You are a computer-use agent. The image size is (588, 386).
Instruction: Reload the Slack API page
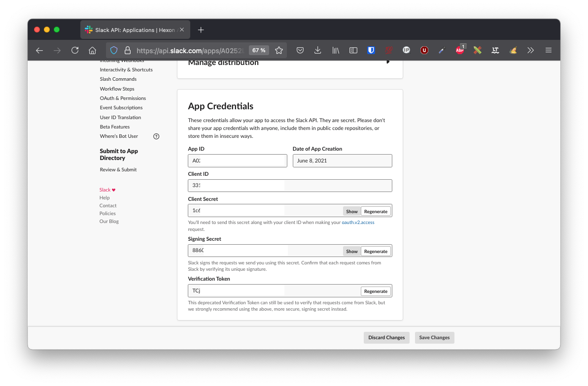pos(75,50)
